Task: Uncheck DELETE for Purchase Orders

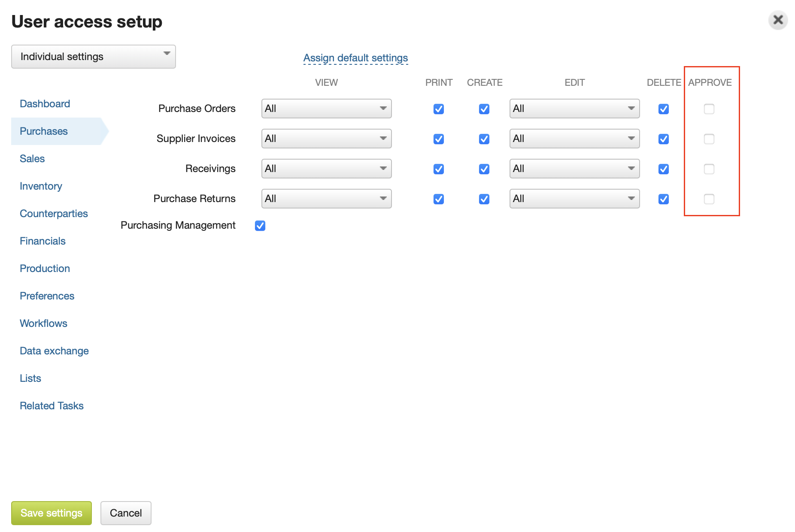Action: pos(664,109)
